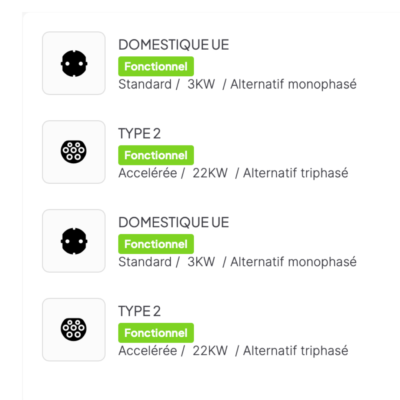The height and width of the screenshot is (400, 400).
Task: Click 'Alternatif triphasé' in the last connector row
Action: point(296,351)
